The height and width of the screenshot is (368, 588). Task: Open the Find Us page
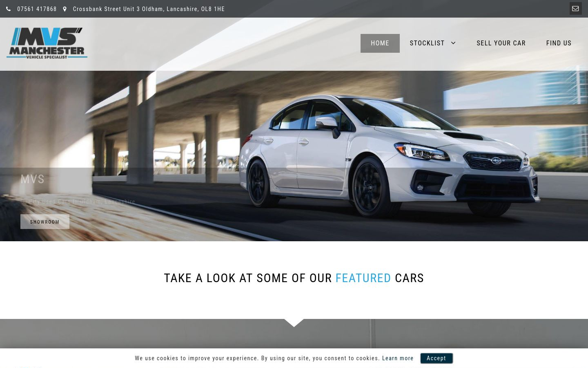(x=559, y=43)
